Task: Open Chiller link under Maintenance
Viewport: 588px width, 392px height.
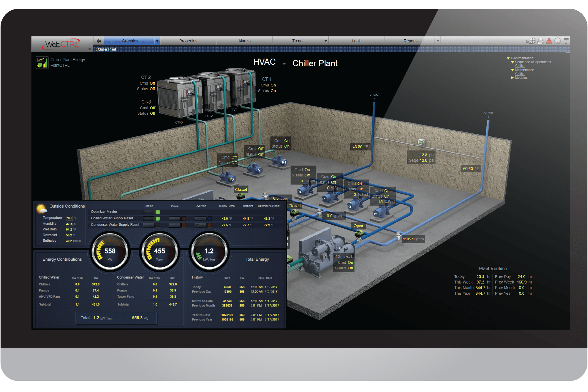Action: point(520,74)
